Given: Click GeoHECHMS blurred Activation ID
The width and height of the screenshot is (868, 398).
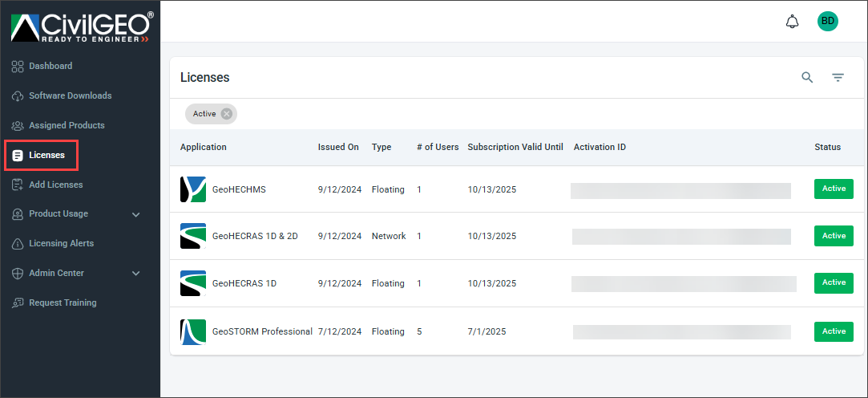Looking at the screenshot, I should tap(681, 191).
